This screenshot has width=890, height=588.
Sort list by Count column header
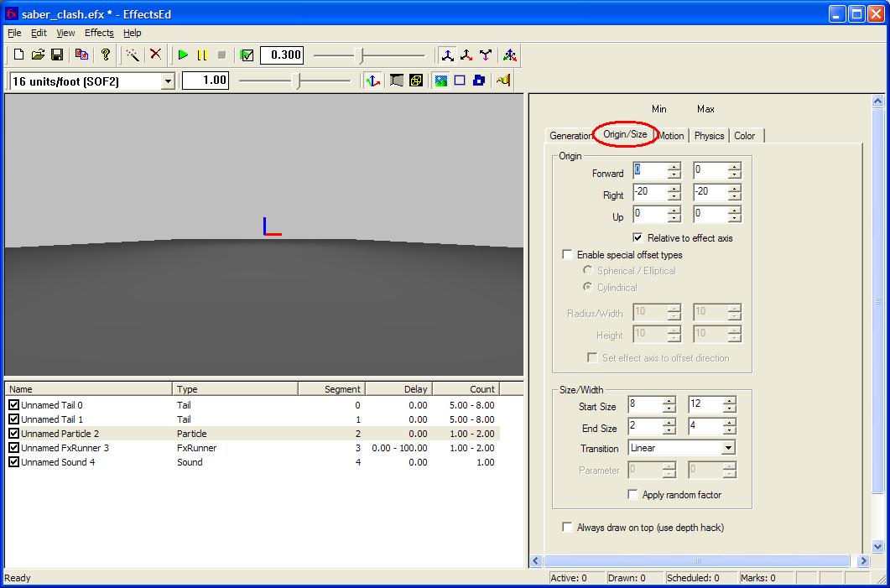pos(466,388)
